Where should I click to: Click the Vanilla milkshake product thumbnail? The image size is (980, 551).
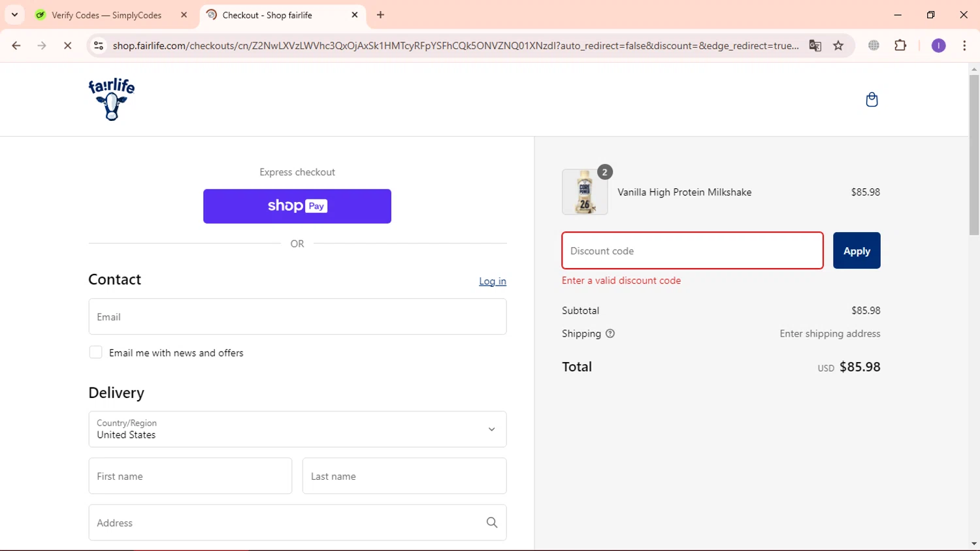[585, 192]
